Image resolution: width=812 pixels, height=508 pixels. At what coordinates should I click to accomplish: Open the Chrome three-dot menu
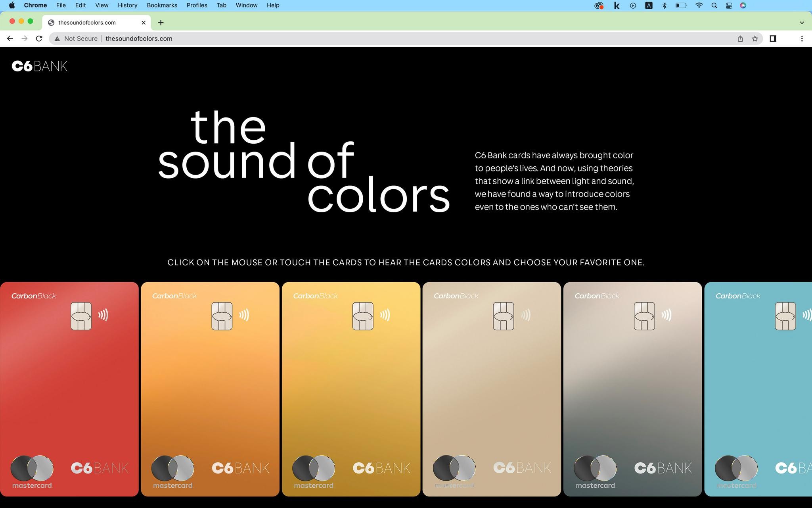802,38
